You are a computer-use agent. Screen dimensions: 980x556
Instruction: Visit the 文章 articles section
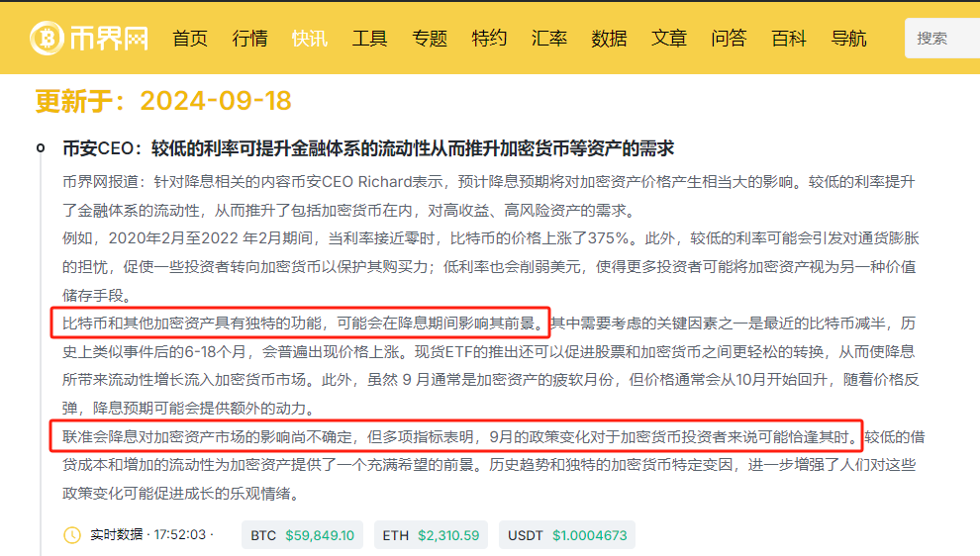(669, 39)
